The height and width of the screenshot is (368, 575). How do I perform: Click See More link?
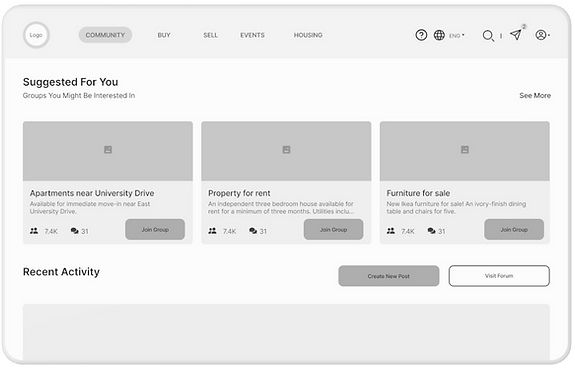tap(535, 96)
